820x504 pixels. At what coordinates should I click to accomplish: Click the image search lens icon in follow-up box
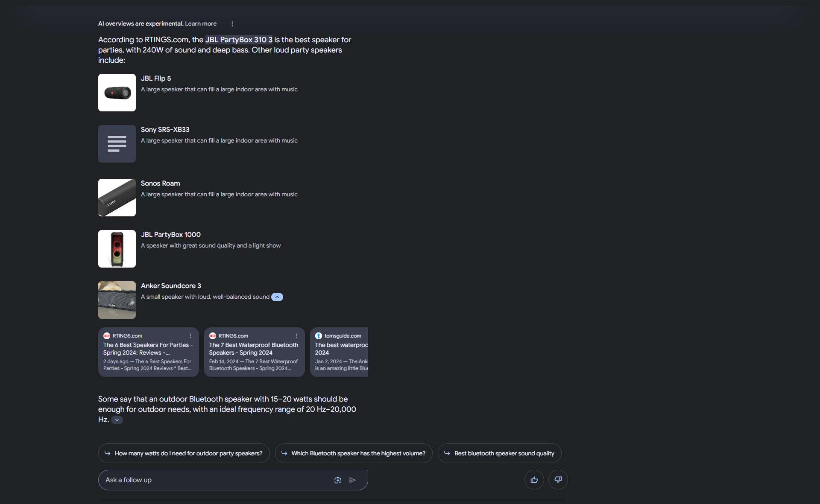pos(338,480)
